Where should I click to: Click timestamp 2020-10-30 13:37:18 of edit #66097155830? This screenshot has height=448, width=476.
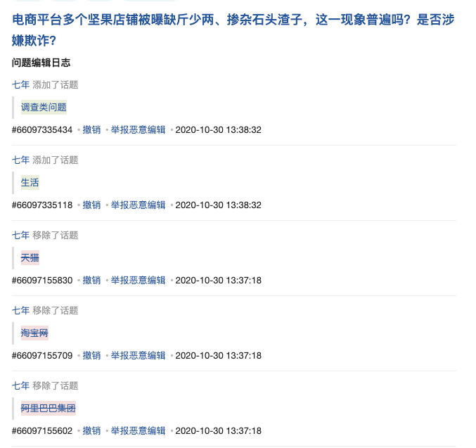coord(218,281)
